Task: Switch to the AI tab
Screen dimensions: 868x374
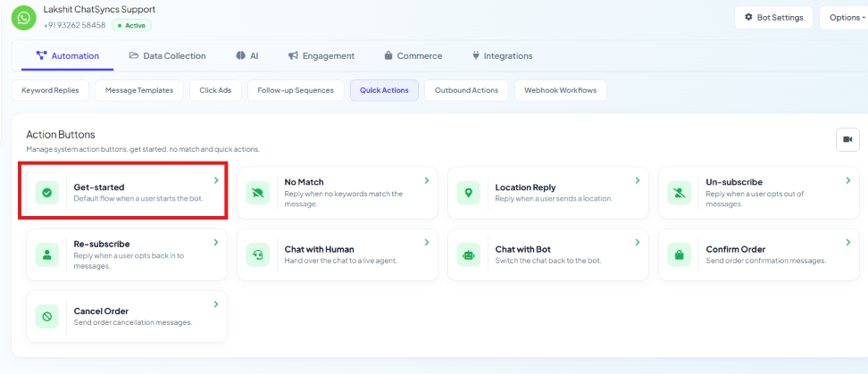Action: 246,56
